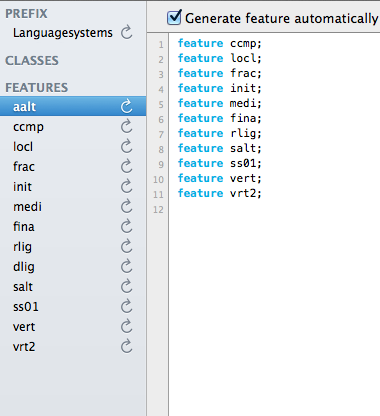The image size is (380, 416).
Task: Select vert in the sidebar
Action: click(24, 326)
